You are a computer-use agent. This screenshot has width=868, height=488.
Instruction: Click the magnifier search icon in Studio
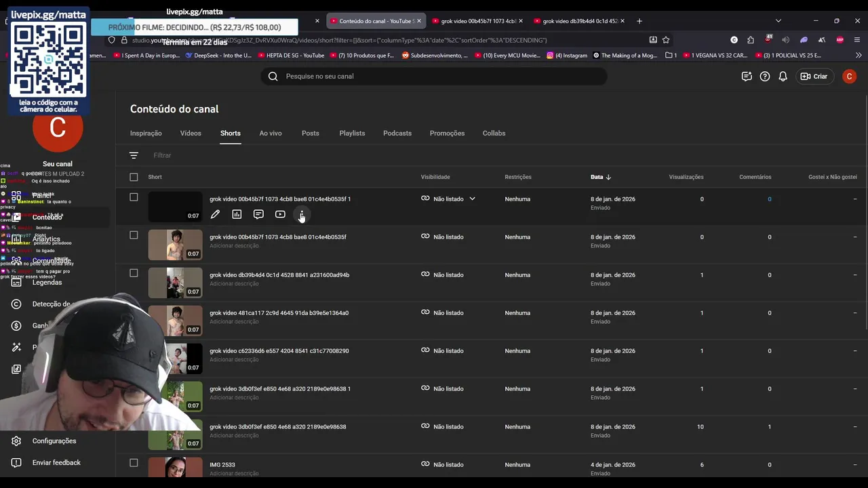(273, 77)
